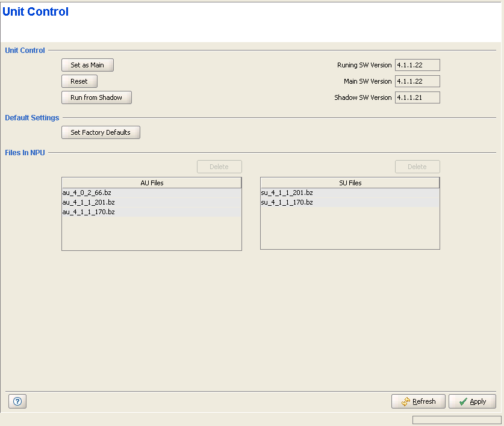Select su_4_1_1_201.bz in SU Files
The image size is (504, 426).
287,193
